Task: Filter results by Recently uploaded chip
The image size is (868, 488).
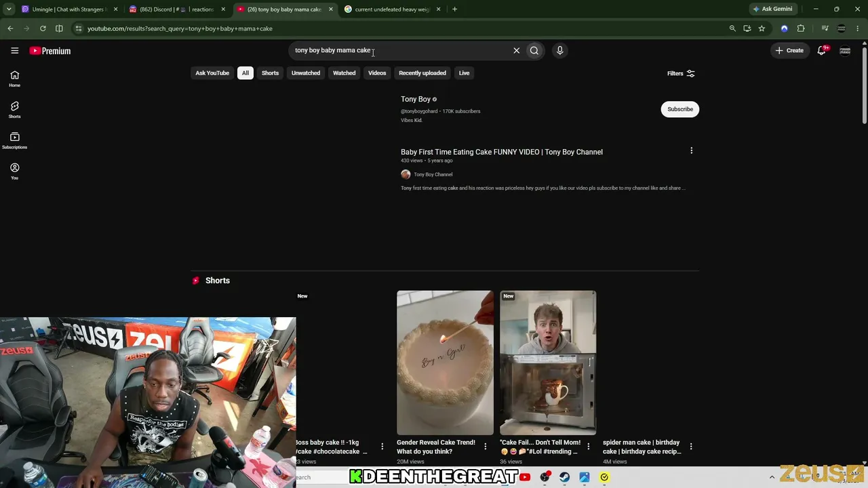Action: point(422,73)
